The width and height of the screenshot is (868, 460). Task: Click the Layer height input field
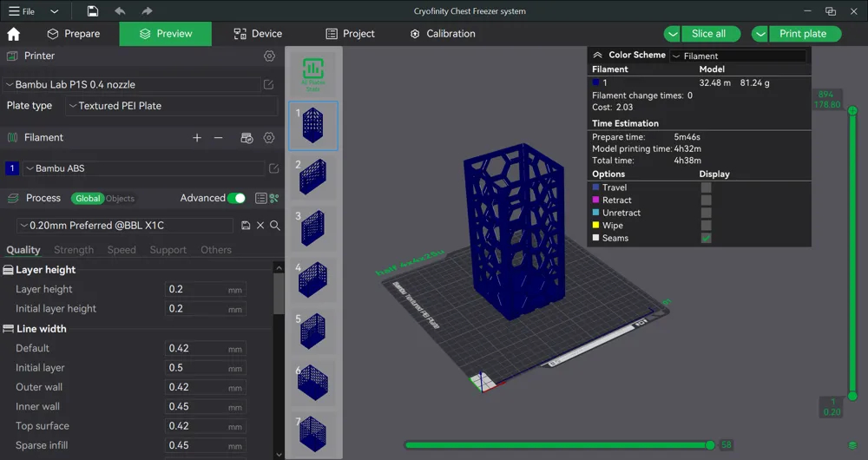click(206, 289)
